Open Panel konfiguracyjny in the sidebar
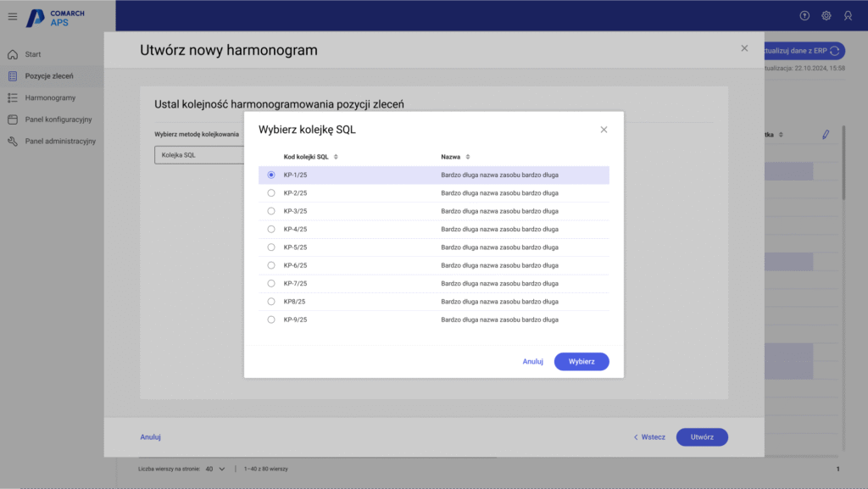 58,119
